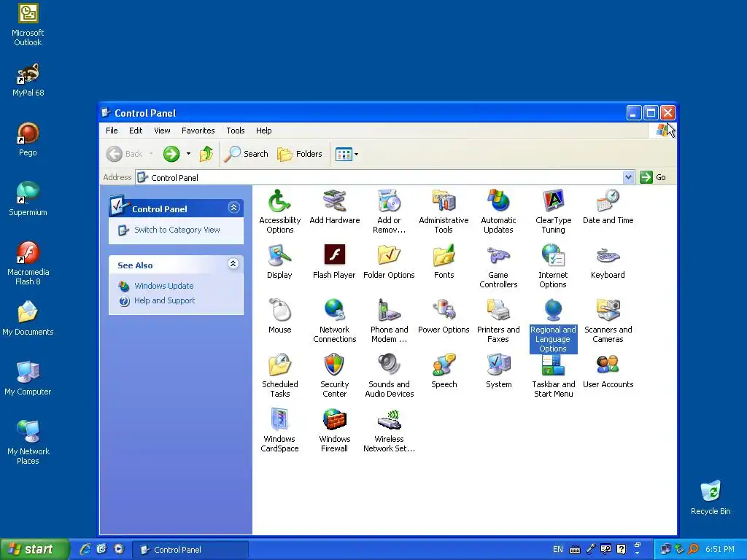
Task: Open the View menu
Action: click(162, 131)
